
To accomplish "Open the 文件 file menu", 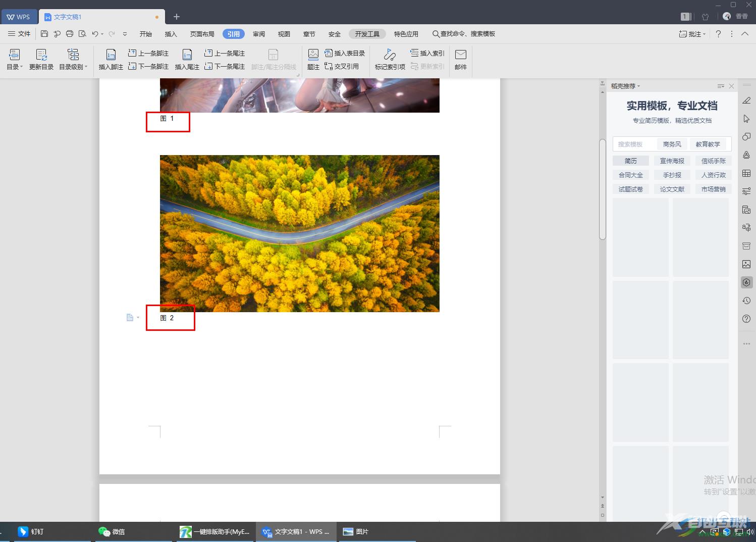I will point(19,34).
